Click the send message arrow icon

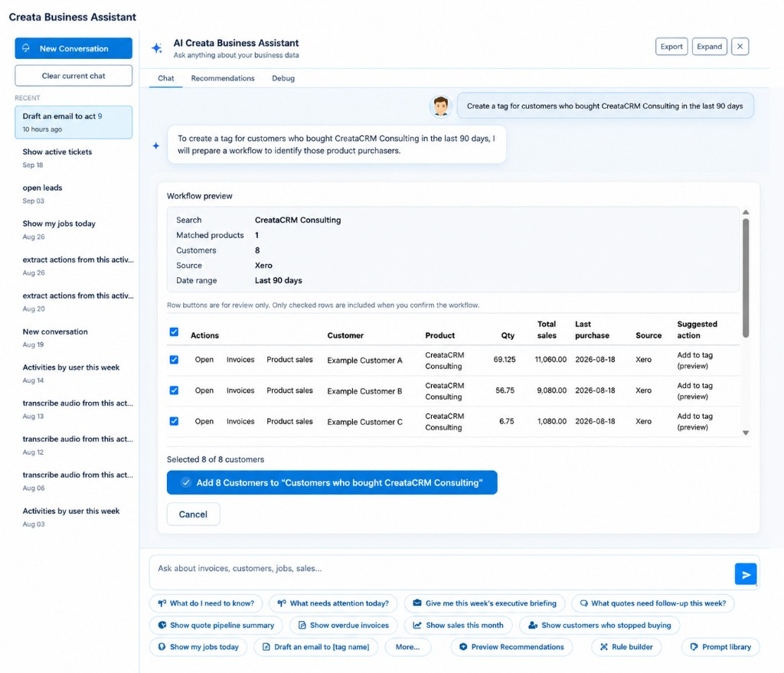pyautogui.click(x=745, y=574)
